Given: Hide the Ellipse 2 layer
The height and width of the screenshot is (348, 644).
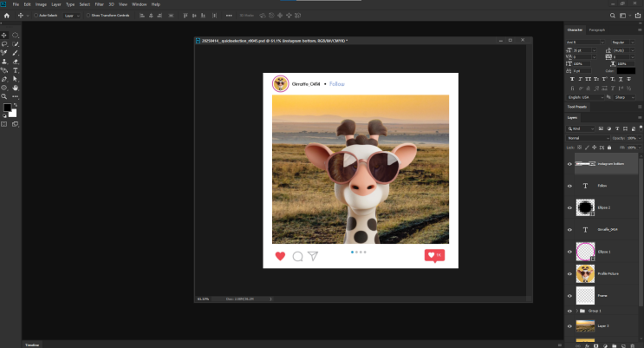Looking at the screenshot, I should click(x=569, y=207).
